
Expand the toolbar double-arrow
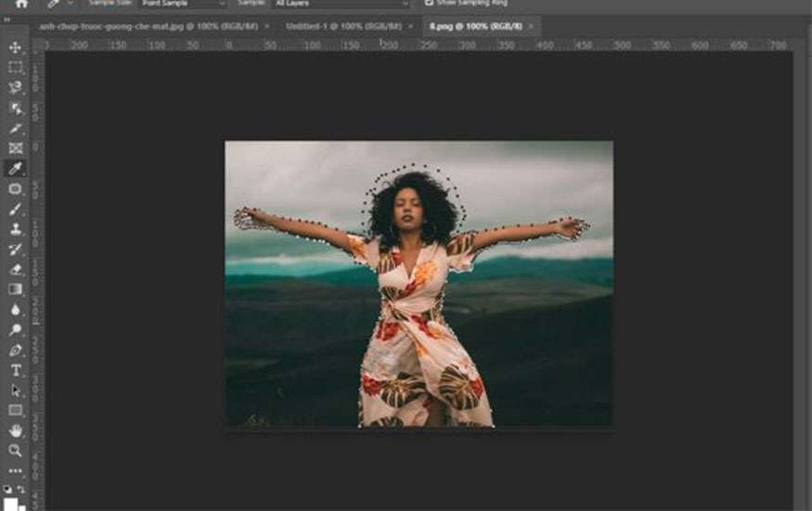coord(6,19)
